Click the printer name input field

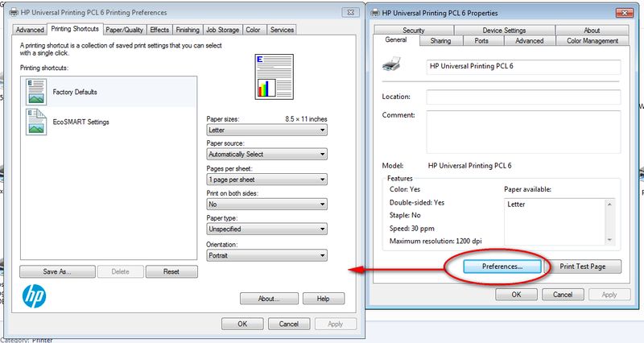click(x=524, y=67)
